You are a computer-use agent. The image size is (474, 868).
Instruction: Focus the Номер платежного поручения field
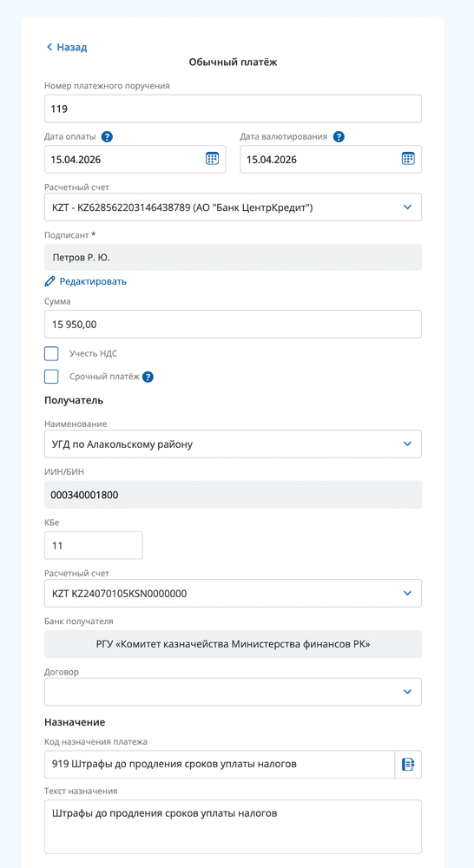(234, 108)
